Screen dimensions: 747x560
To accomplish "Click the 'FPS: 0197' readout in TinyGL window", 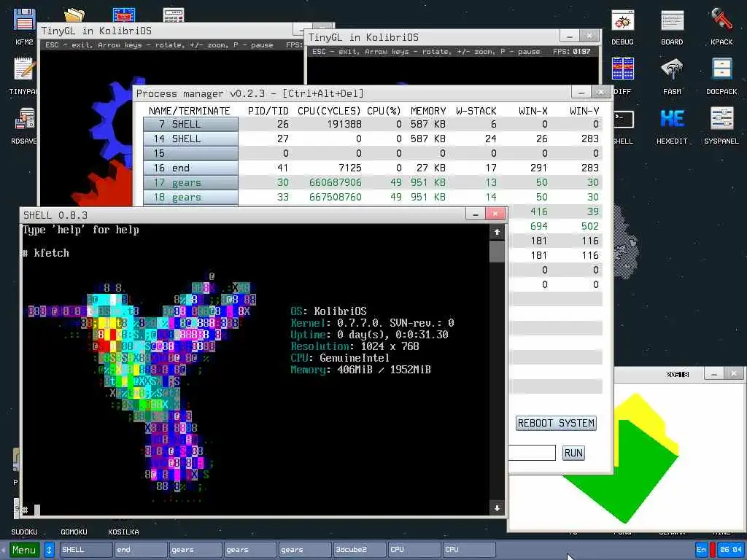I will tap(572, 52).
